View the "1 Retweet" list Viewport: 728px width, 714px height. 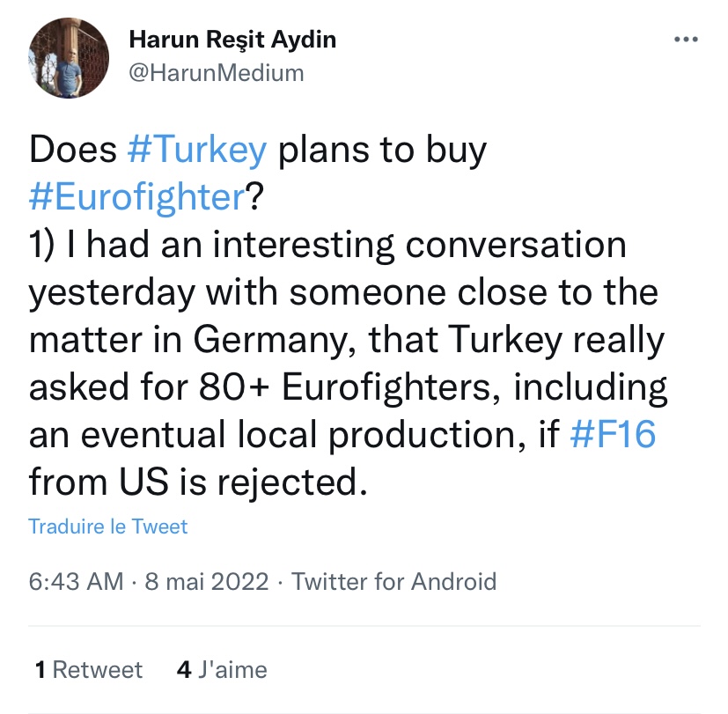(x=88, y=670)
